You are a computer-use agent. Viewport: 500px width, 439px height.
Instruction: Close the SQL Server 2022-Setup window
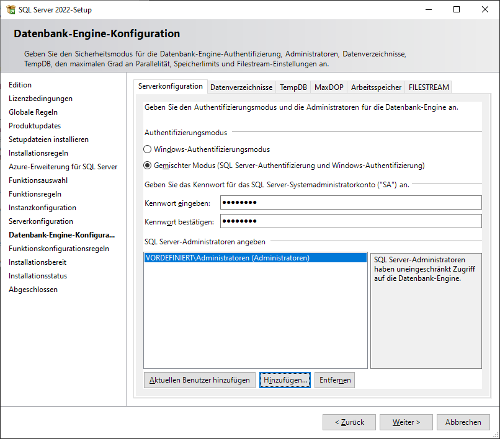(x=485, y=9)
